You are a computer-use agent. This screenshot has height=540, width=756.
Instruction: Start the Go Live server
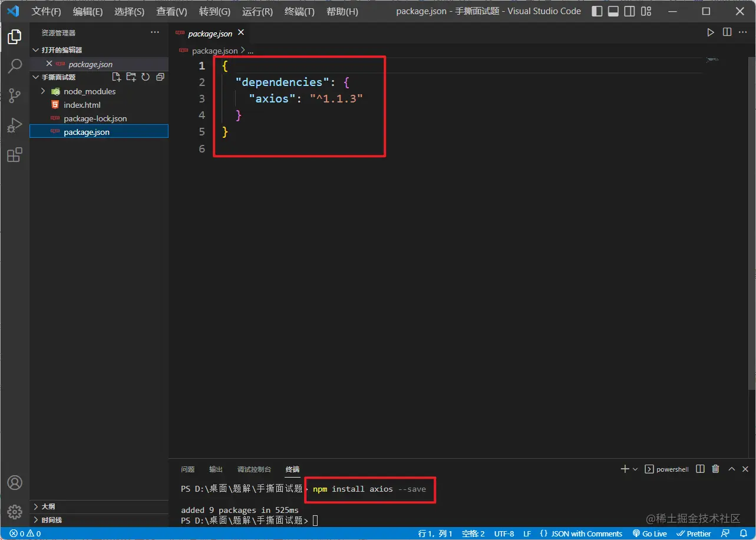coord(650,534)
